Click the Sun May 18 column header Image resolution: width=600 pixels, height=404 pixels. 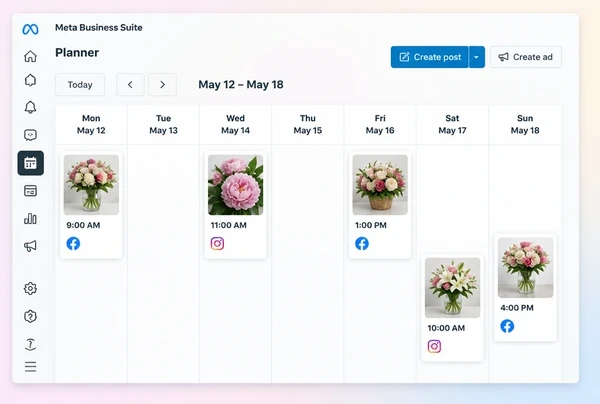525,124
